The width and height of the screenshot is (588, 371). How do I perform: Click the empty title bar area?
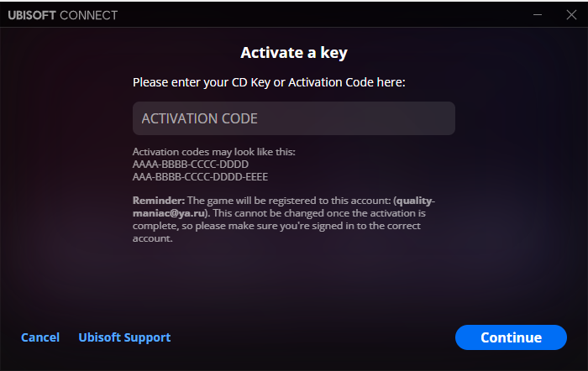tap(319, 15)
